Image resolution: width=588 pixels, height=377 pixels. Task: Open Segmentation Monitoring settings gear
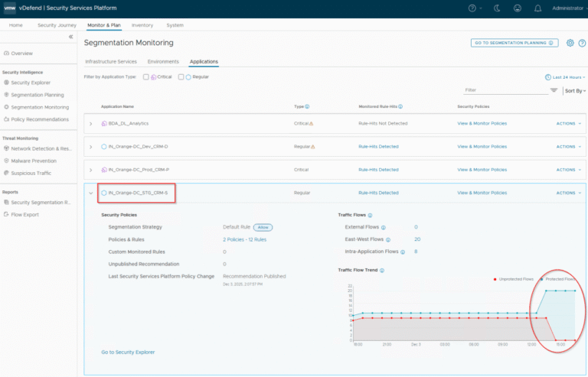(570, 43)
